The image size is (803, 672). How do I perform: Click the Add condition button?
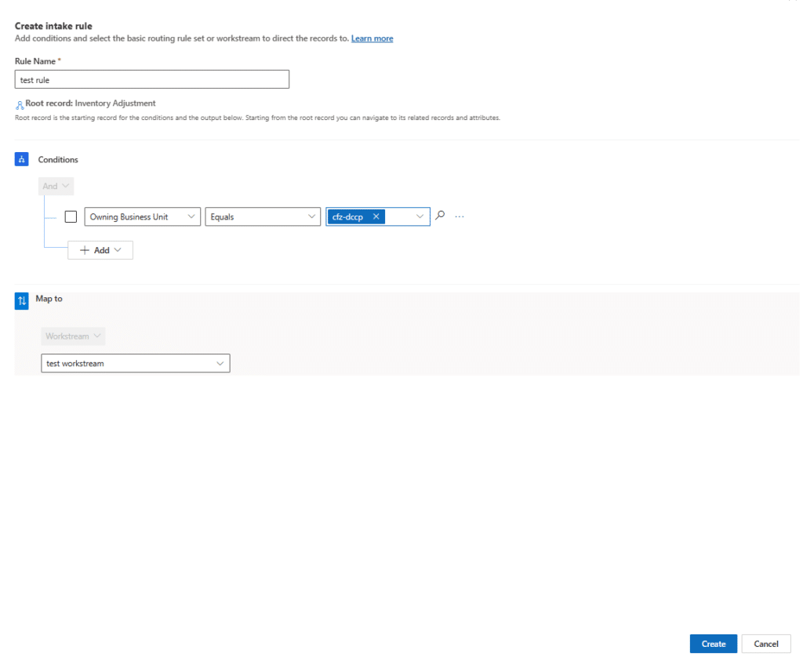point(100,250)
